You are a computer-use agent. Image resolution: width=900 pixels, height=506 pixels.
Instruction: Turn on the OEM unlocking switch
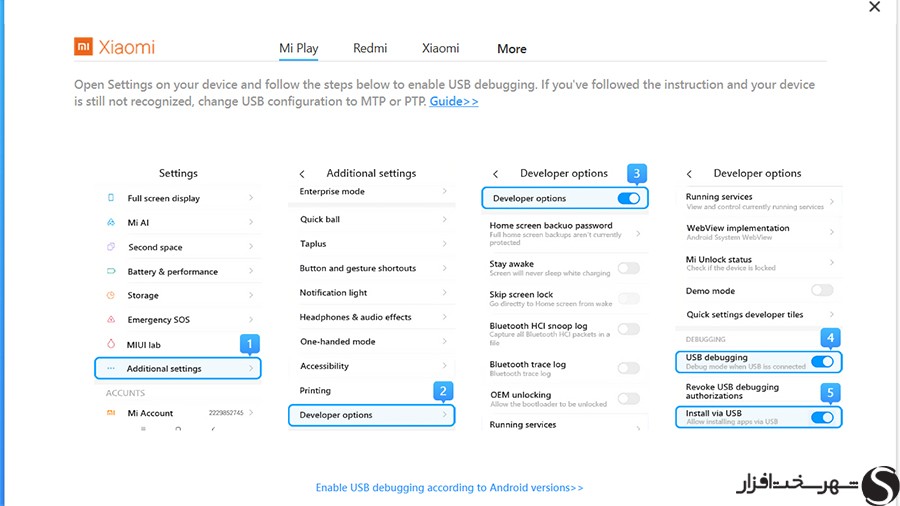click(x=629, y=398)
